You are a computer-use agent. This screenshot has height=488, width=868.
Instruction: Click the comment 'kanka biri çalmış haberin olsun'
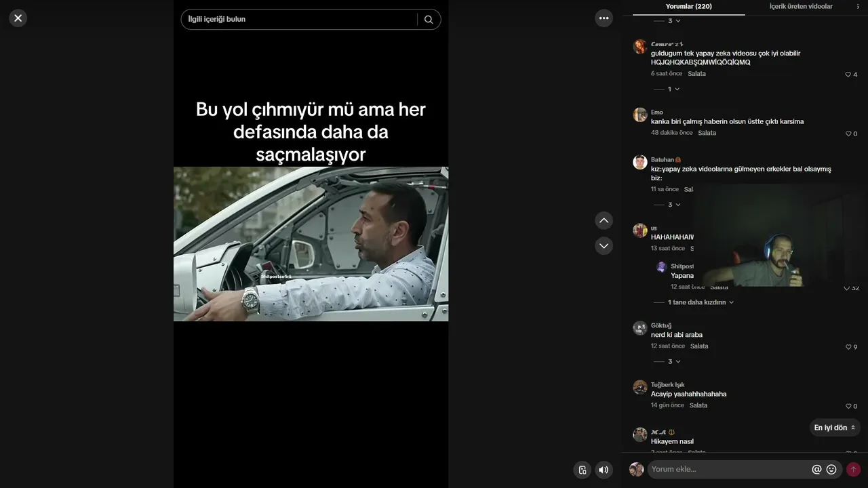click(728, 122)
